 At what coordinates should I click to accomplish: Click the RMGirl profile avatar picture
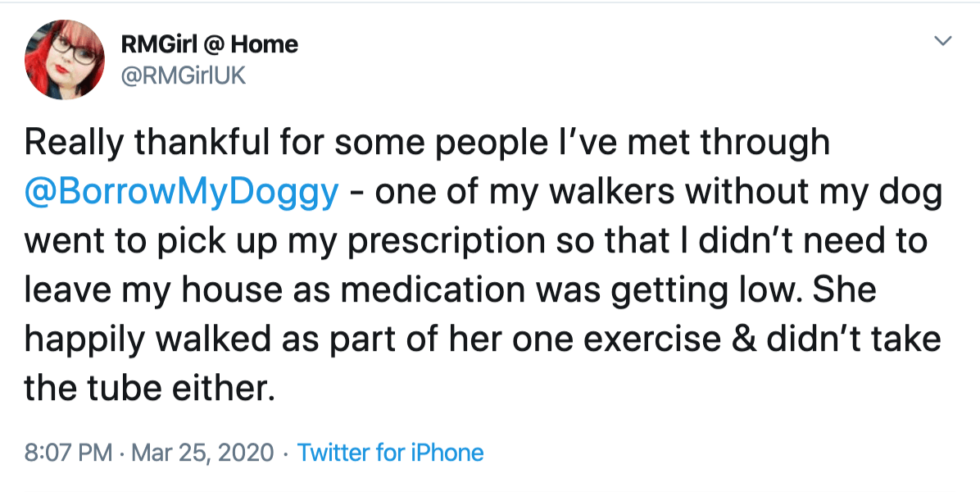pyautogui.click(x=65, y=59)
